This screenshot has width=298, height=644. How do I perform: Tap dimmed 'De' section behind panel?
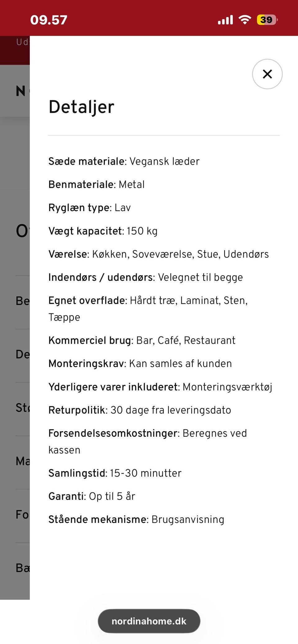(x=23, y=354)
